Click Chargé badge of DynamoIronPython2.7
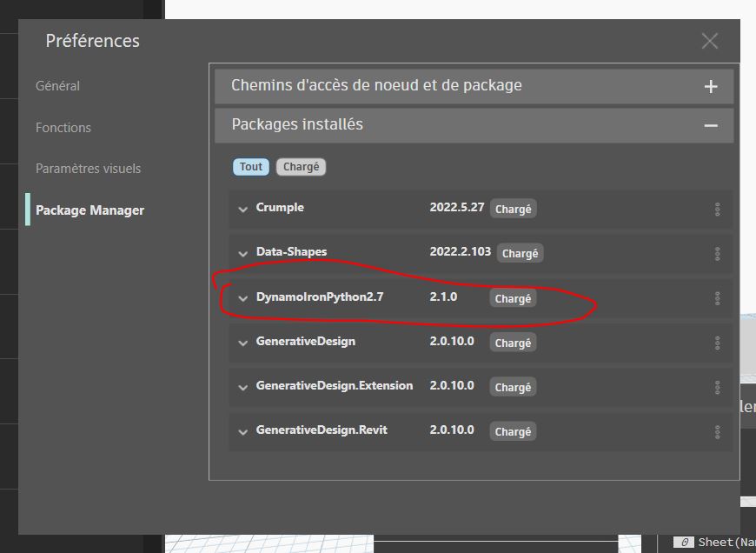 [513, 298]
